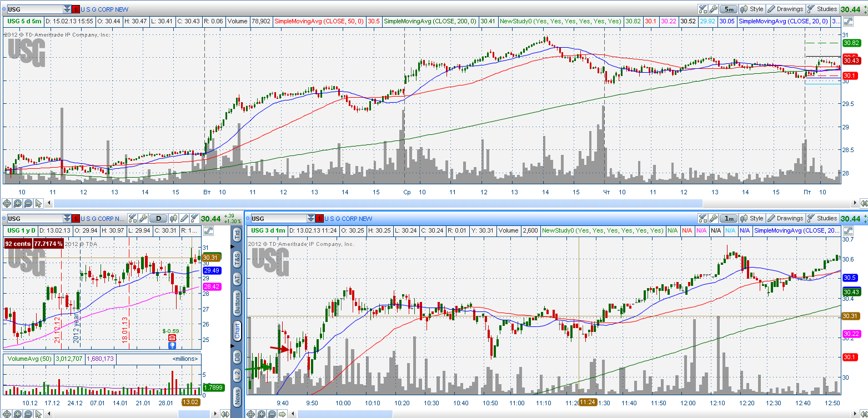Image resolution: width=868 pixels, height=418 pixels.
Task: Click the red link indicator in top chart
Action: point(76,9)
